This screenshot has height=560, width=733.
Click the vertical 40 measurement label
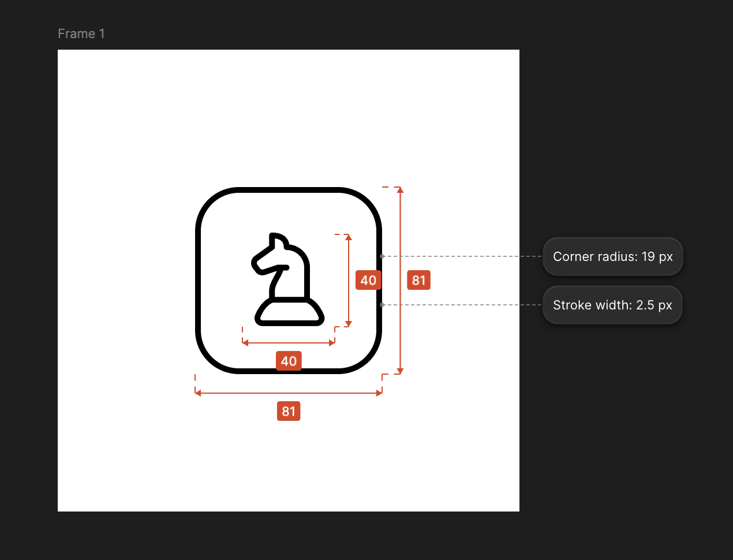pyautogui.click(x=368, y=281)
